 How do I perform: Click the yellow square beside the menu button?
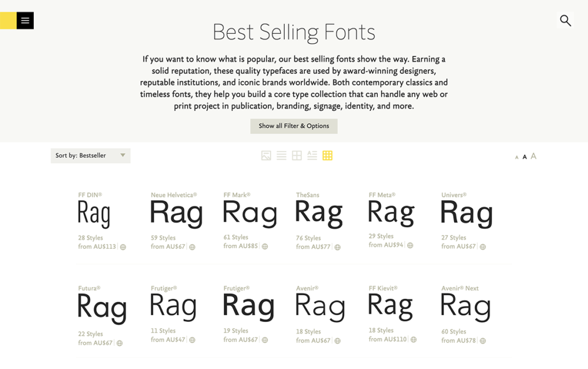tap(8, 21)
